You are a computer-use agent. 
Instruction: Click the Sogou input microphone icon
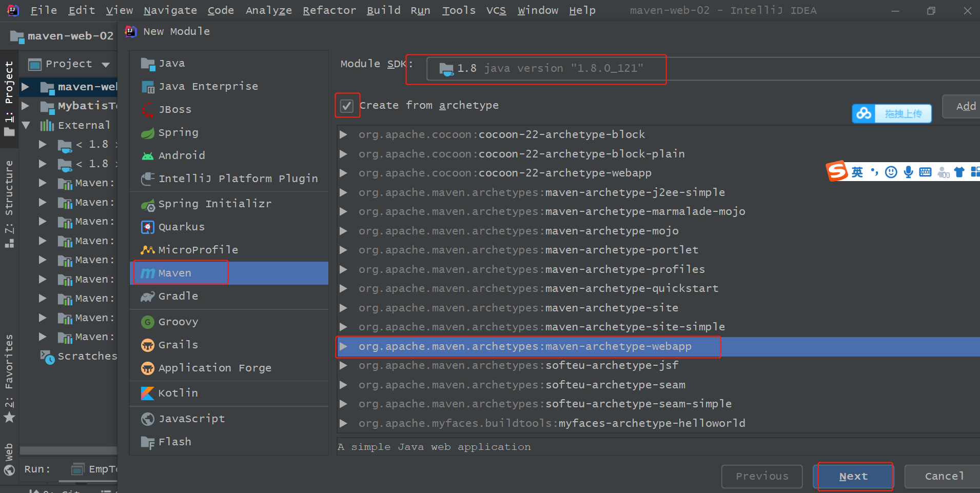tap(908, 172)
